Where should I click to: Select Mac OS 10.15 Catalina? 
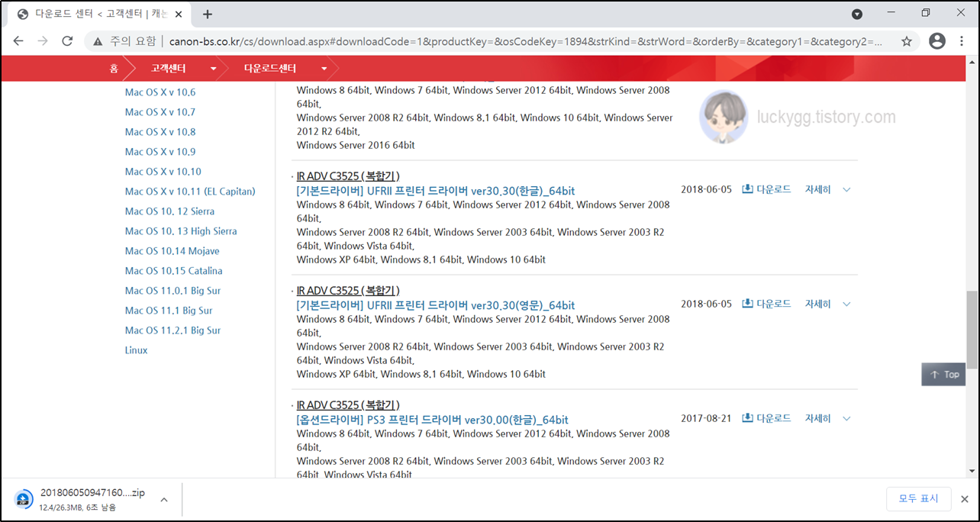pyautogui.click(x=174, y=271)
